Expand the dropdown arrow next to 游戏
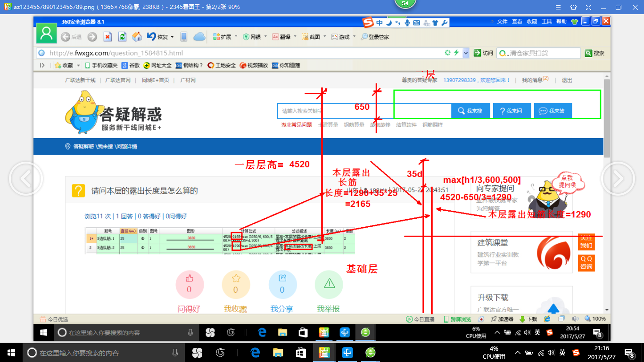Screen dimensions: 644x362 [x=354, y=37]
